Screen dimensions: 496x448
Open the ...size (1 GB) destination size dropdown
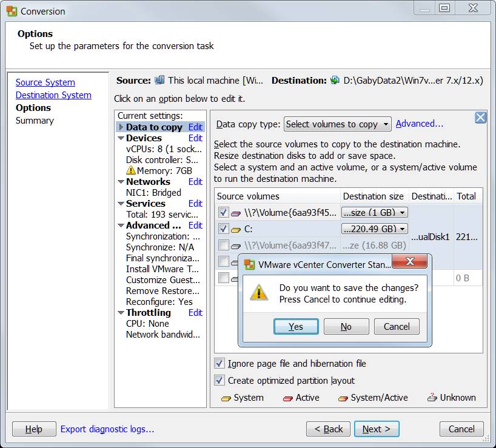pos(375,212)
